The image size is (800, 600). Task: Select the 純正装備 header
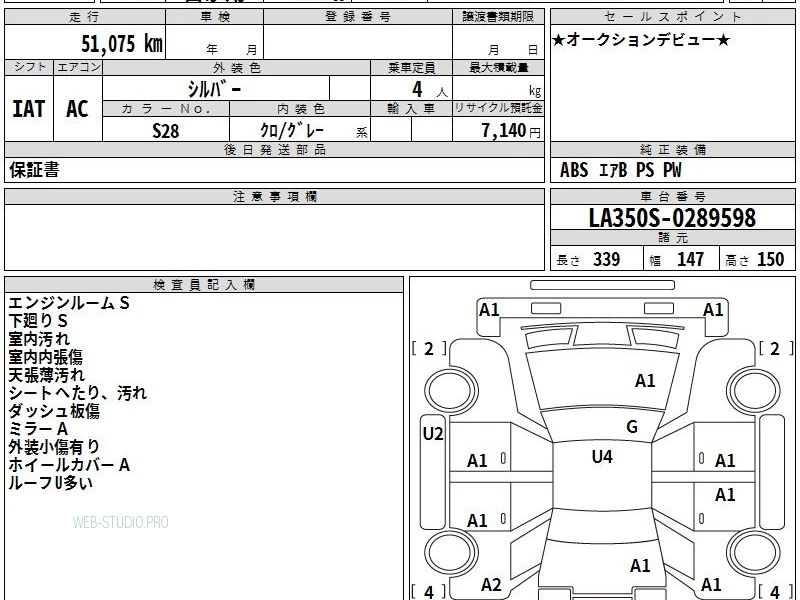tap(672, 149)
